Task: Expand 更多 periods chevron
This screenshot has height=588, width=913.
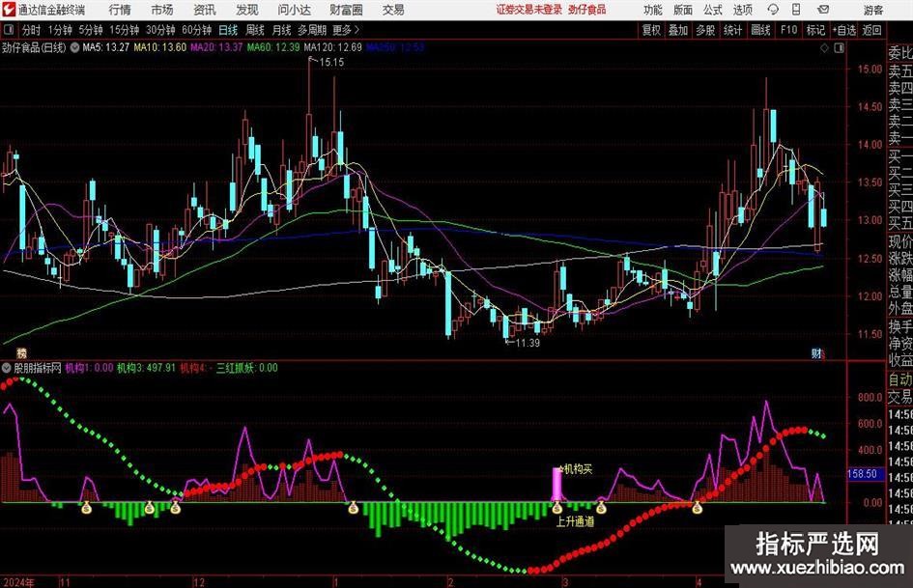Action: (x=357, y=30)
